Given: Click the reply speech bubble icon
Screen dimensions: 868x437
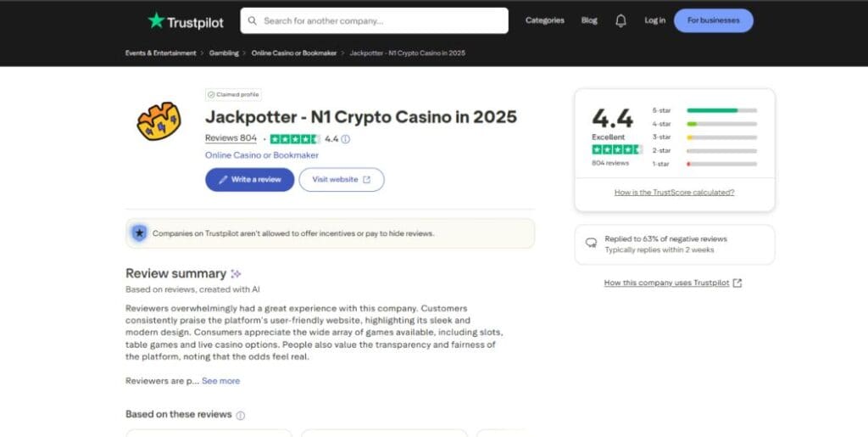Looking at the screenshot, I should [x=591, y=243].
